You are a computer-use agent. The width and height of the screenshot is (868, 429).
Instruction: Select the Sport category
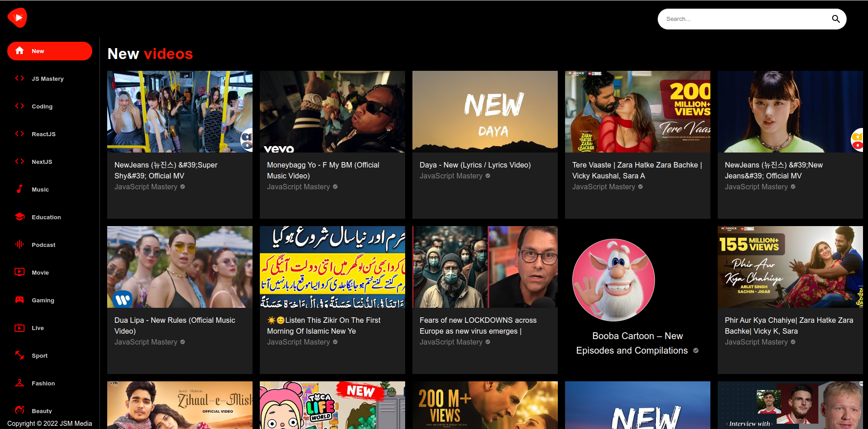point(50,355)
